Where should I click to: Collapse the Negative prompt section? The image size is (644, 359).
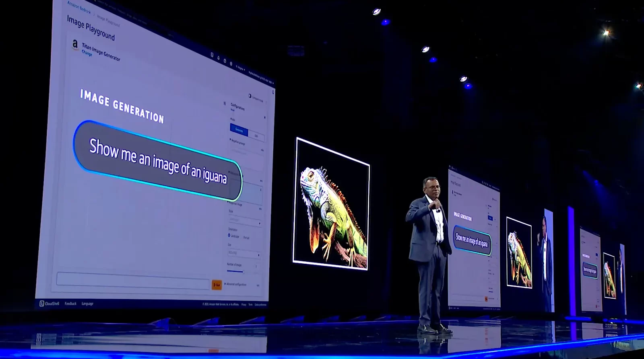point(230,140)
